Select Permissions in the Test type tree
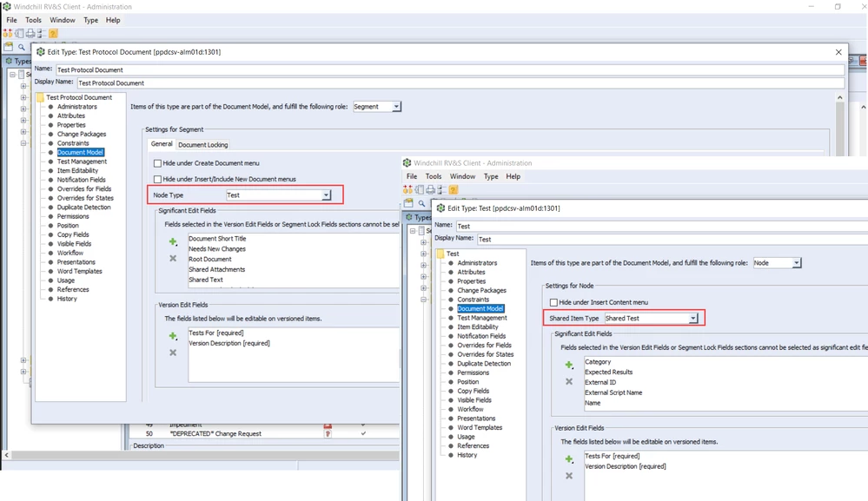The width and height of the screenshot is (868, 501). coord(474,372)
